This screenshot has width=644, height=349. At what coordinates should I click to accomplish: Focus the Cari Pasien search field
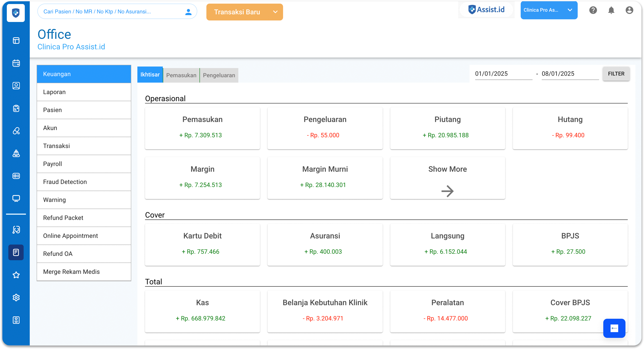(x=117, y=12)
